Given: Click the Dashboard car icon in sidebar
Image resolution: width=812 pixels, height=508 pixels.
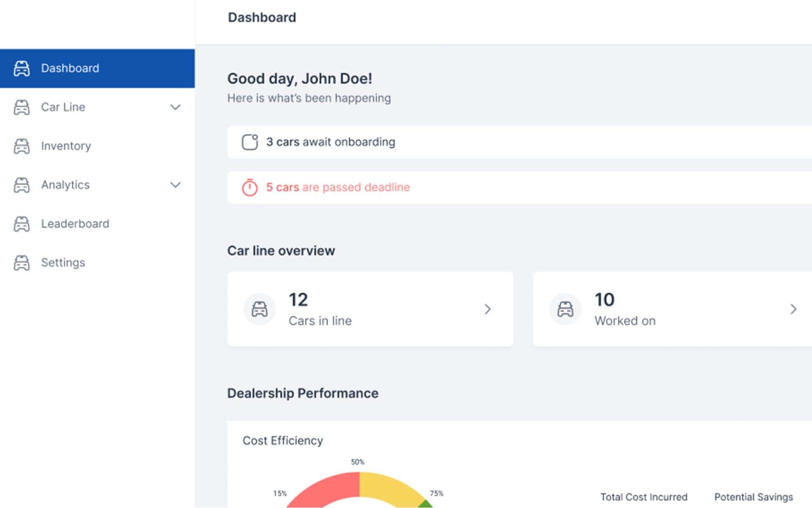Looking at the screenshot, I should pyautogui.click(x=22, y=68).
